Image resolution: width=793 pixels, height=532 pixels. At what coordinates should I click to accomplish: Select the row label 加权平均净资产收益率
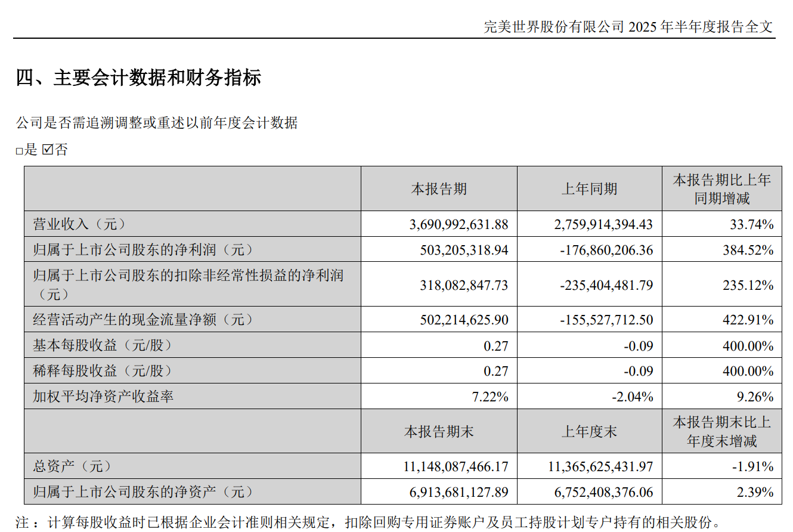tap(103, 396)
